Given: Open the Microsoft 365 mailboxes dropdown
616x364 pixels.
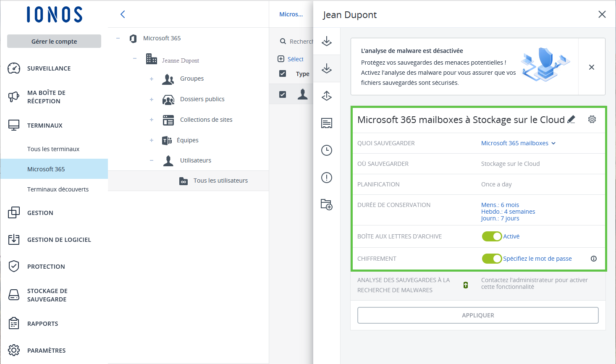Looking at the screenshot, I should click(518, 143).
